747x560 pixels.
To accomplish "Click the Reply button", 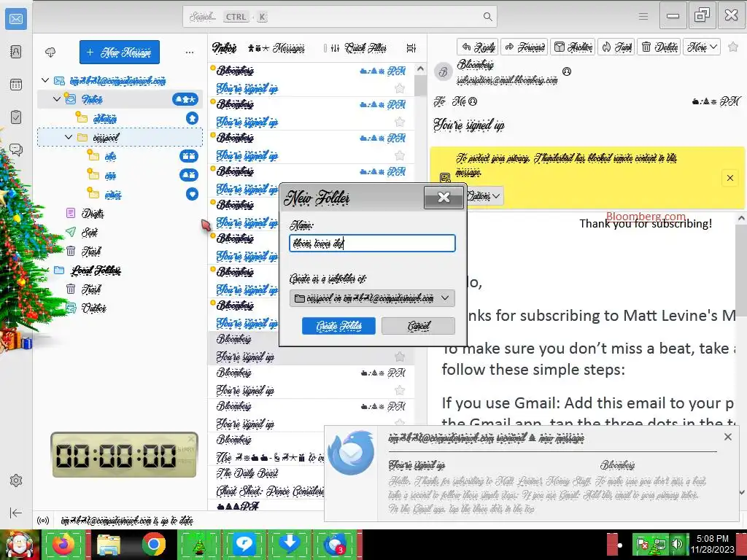I will click(x=478, y=47).
